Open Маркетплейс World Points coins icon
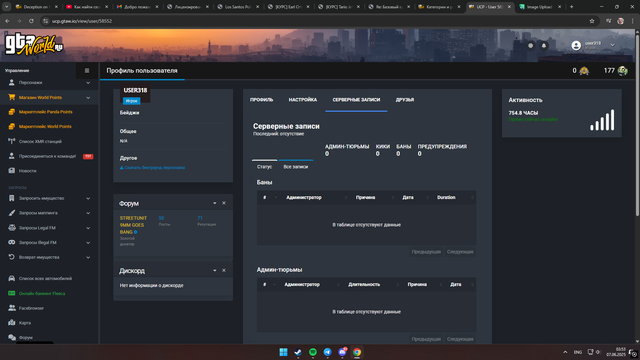The width and height of the screenshot is (640, 360). tap(11, 127)
